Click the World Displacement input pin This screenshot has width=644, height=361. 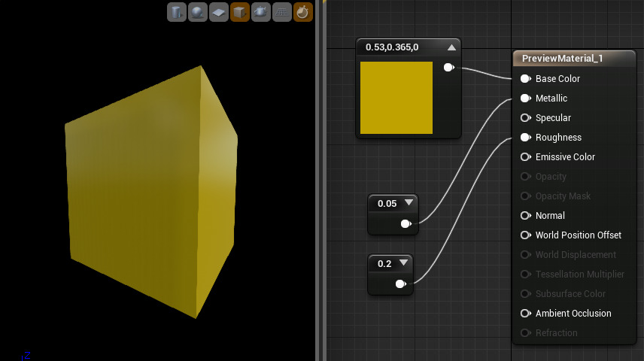coord(525,255)
